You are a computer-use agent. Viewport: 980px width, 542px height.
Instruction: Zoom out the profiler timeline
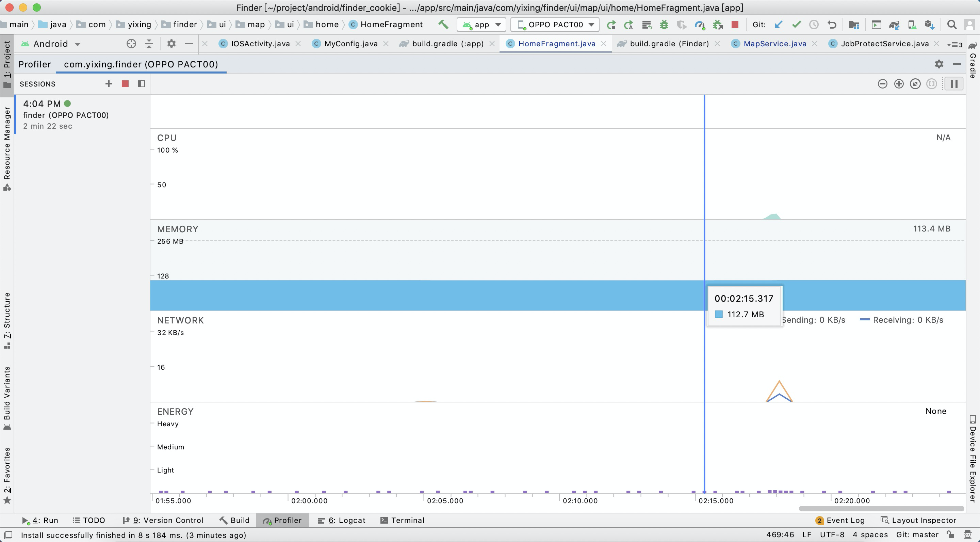pyautogui.click(x=882, y=84)
